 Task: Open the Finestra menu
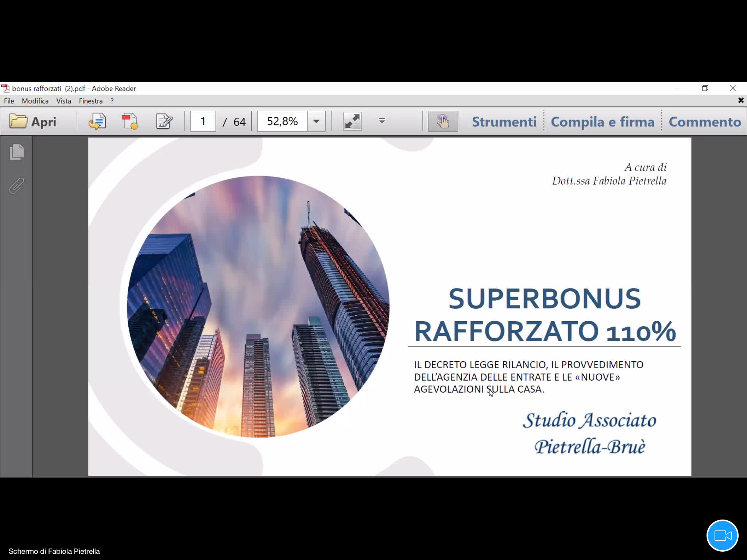pyautogui.click(x=91, y=101)
